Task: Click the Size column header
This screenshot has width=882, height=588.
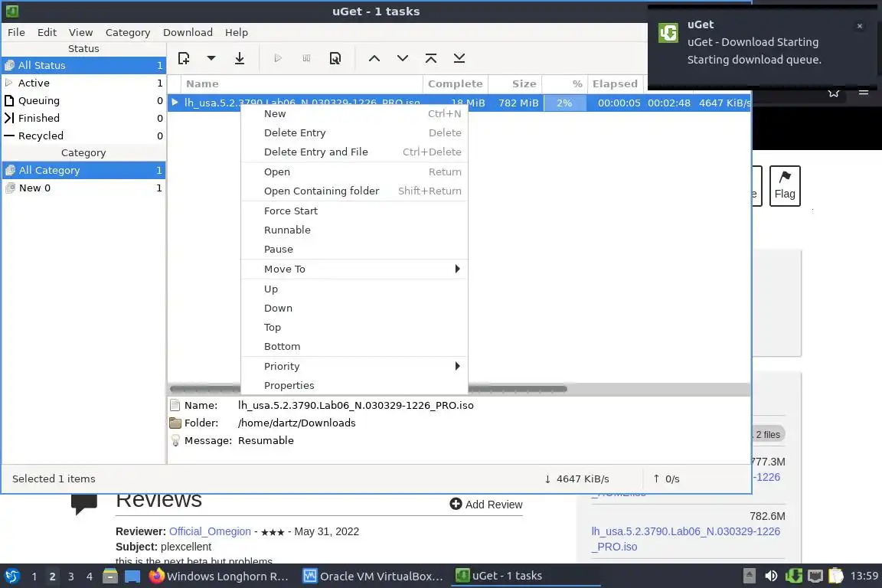Action: tap(514, 83)
